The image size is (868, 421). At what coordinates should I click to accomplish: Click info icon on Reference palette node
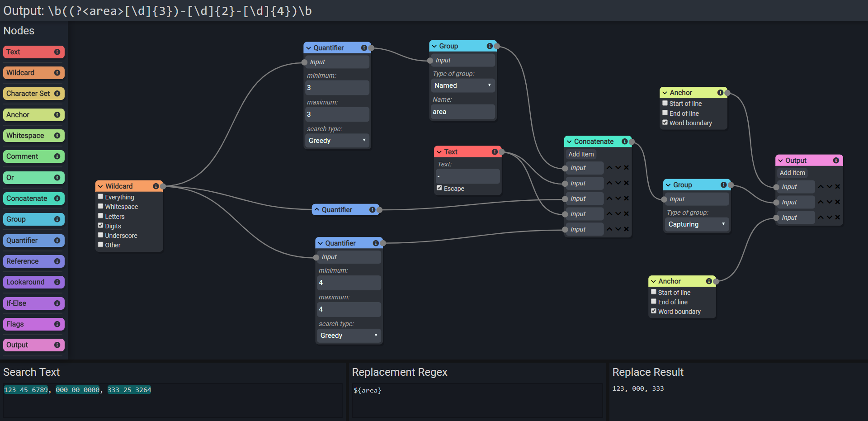[57, 261]
